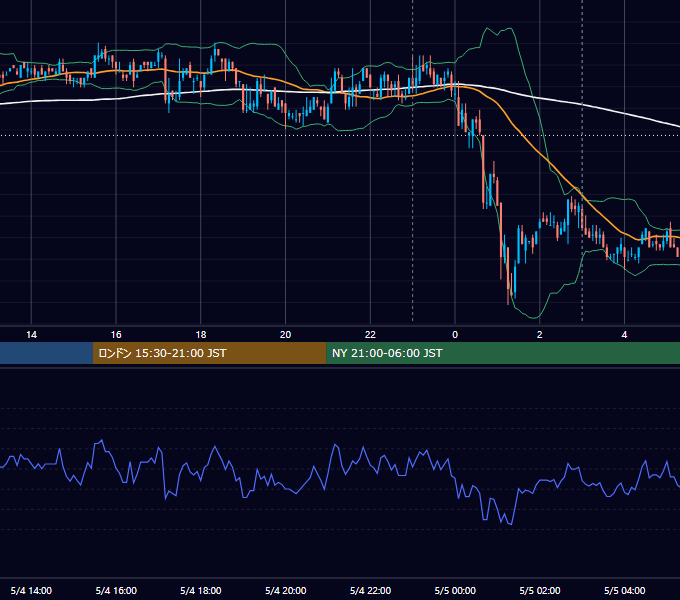The image size is (680, 600).
Task: Click the 14 hour axis label
Action: click(31, 335)
